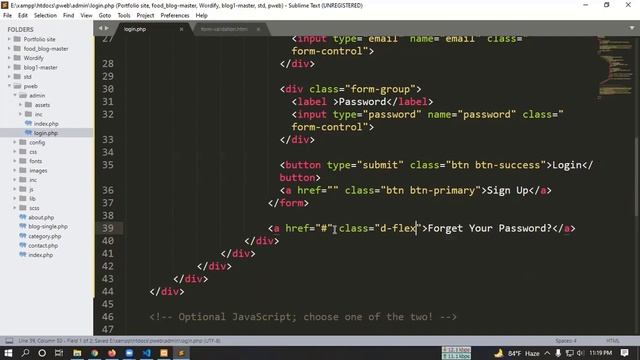Open the Edit menu
640x360 pixels.
coord(23,16)
